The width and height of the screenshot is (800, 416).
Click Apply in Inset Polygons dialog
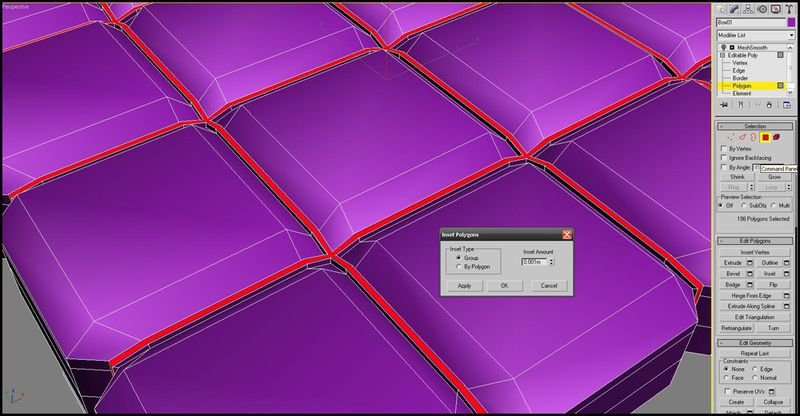[x=464, y=286]
